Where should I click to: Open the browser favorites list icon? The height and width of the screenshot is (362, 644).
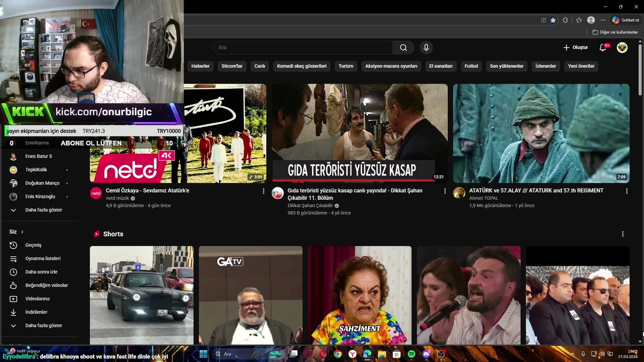[579, 20]
